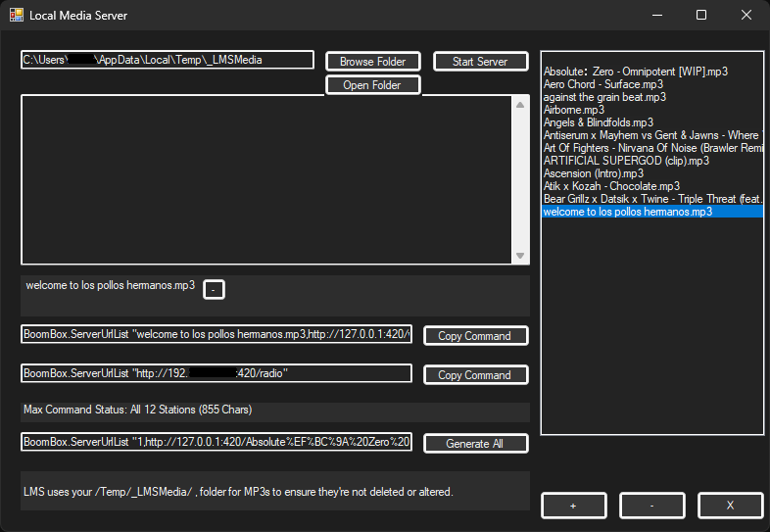The image size is (770, 532).
Task: Click the X button below the playlist
Action: click(730, 506)
